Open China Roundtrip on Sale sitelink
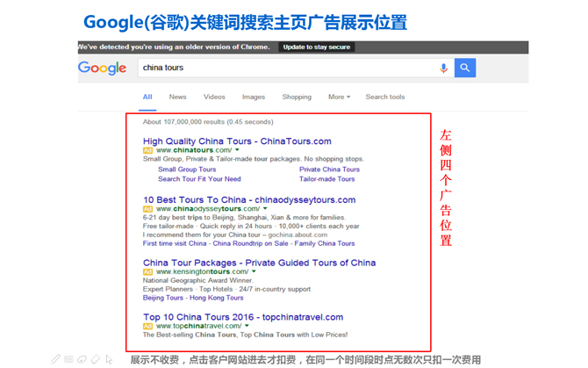588x368 pixels. (x=250, y=244)
